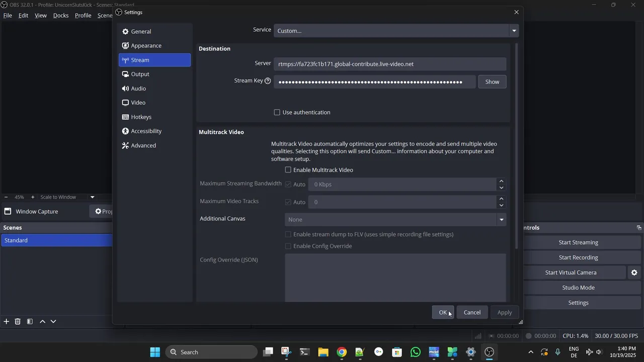644x362 pixels.
Task: Expand the Additional Canvas dropdown
Action: pos(395,220)
